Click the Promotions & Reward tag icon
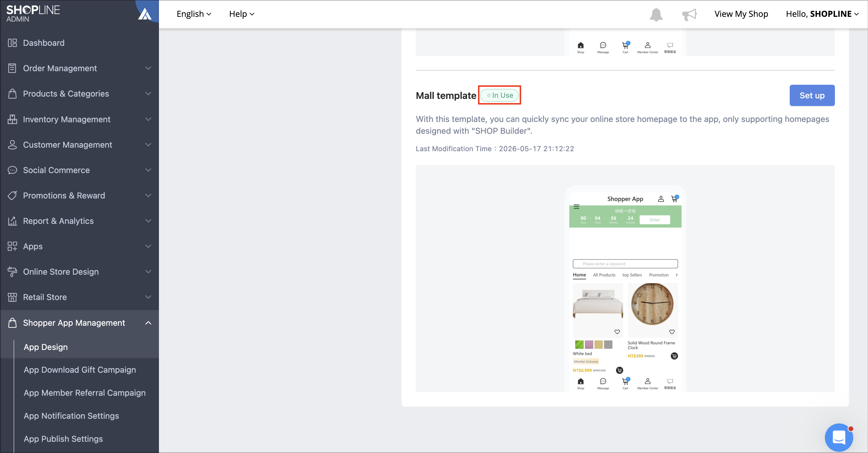This screenshot has height=453, width=868. click(12, 195)
